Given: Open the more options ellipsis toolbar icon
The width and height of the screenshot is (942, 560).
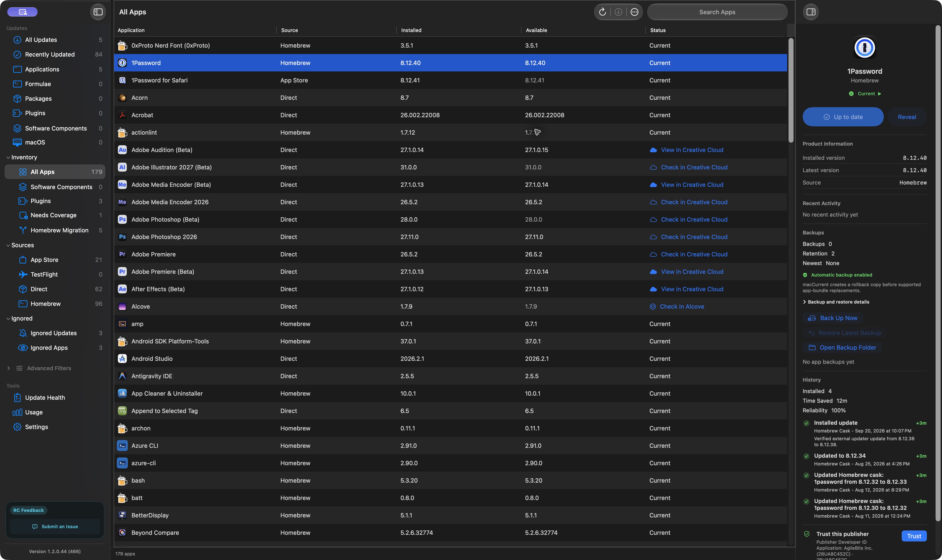Looking at the screenshot, I should tap(634, 12).
